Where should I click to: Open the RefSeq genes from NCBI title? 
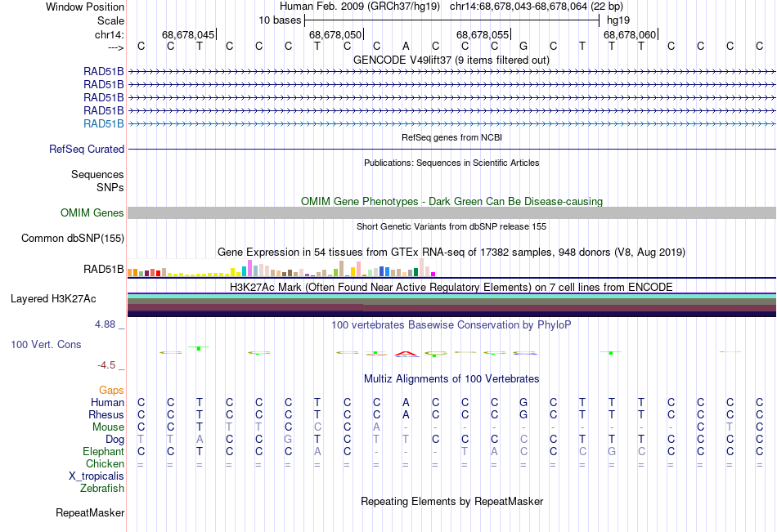tap(451, 137)
